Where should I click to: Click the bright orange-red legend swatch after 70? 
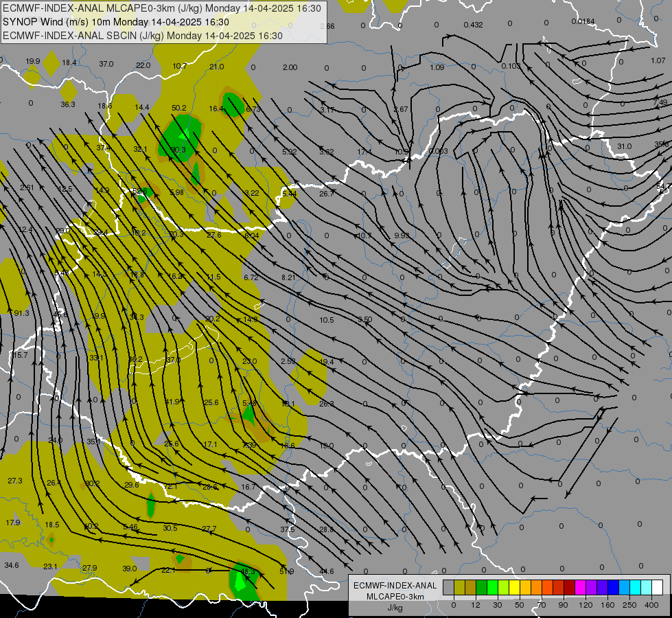[547, 588]
